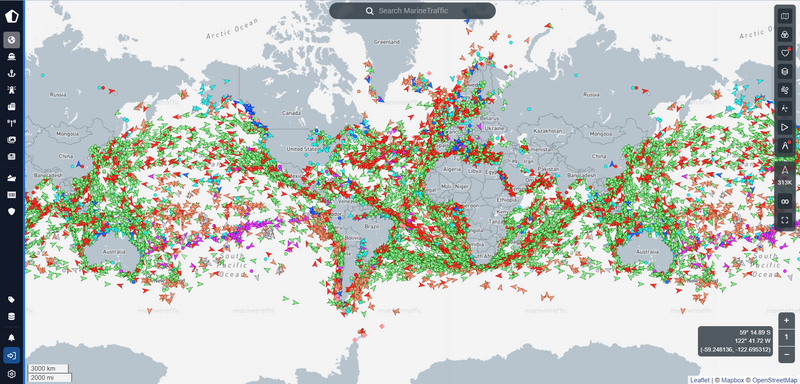Open the Mapbox attribution link
Screen dimensions: 800x384
[x=732, y=380]
